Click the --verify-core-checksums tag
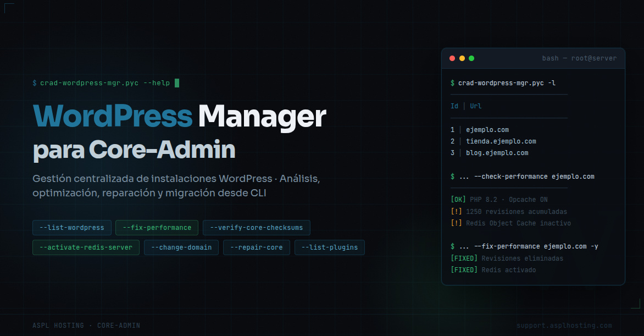Image resolution: width=644 pixels, height=336 pixels. [257, 228]
